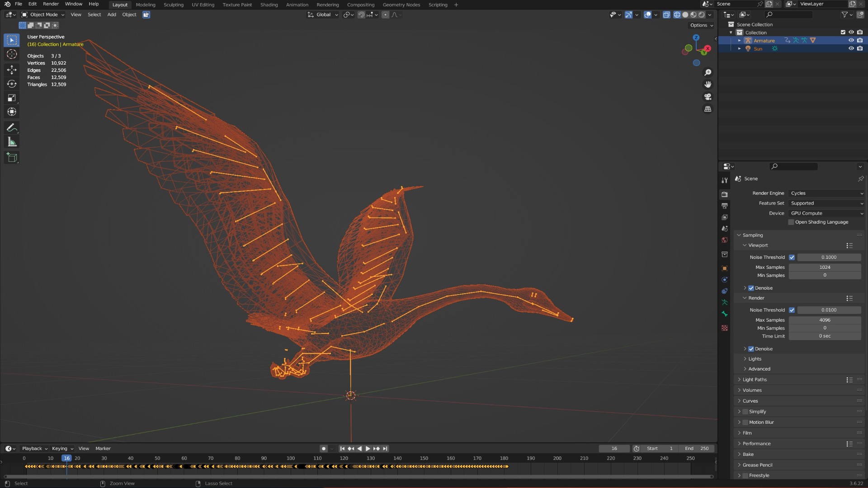Uncheck viewport Noise Threshold checkbox
Viewport: 868px width, 488px height.
pyautogui.click(x=792, y=257)
